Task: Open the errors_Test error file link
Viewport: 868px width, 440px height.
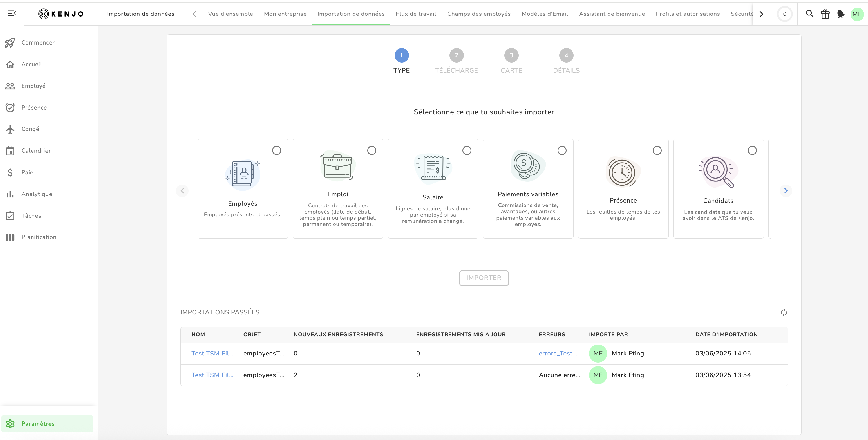Action: tap(558, 353)
